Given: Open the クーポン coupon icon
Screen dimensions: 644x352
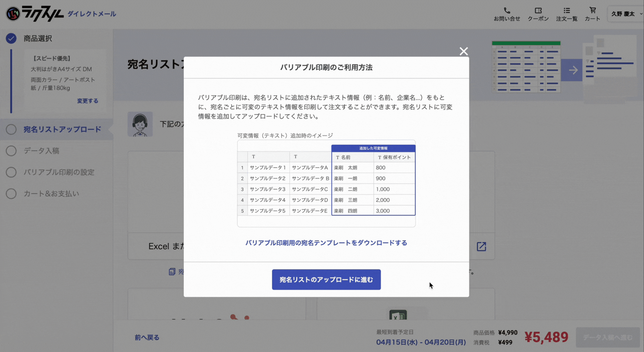Looking at the screenshot, I should 538,14.
